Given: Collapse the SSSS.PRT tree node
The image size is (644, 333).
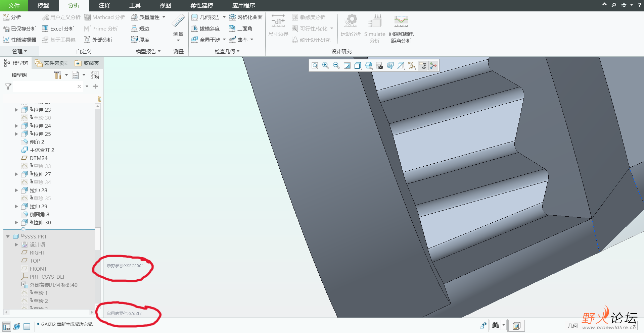Looking at the screenshot, I should [x=8, y=236].
